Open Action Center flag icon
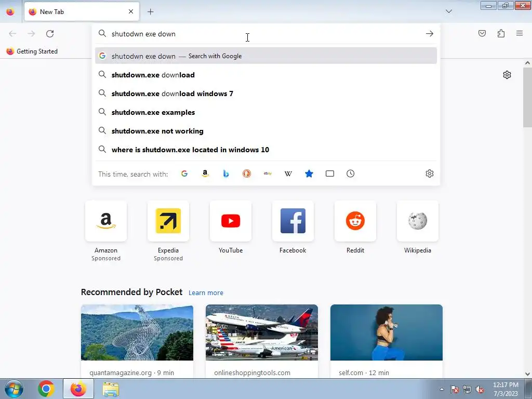The image size is (532, 399). (x=455, y=389)
